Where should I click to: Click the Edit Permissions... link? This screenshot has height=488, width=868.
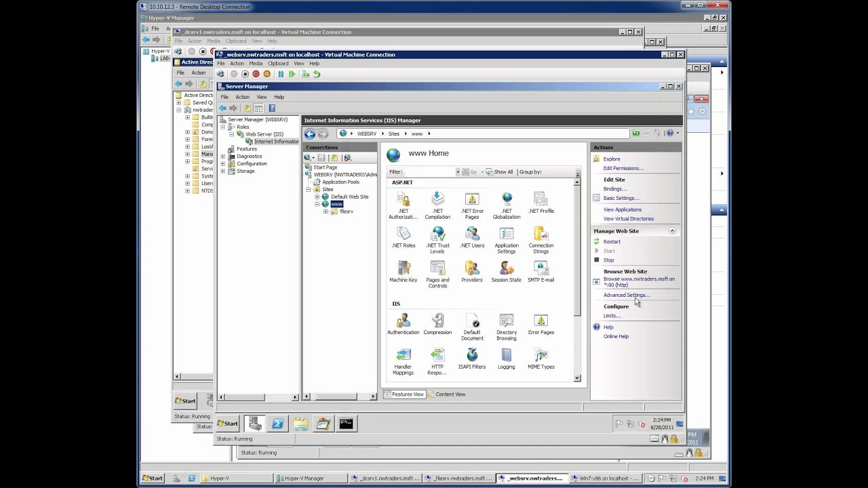point(623,168)
